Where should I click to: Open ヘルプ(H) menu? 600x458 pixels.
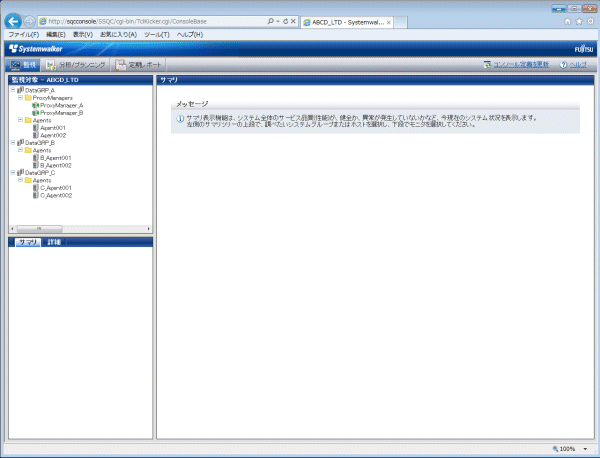point(190,34)
